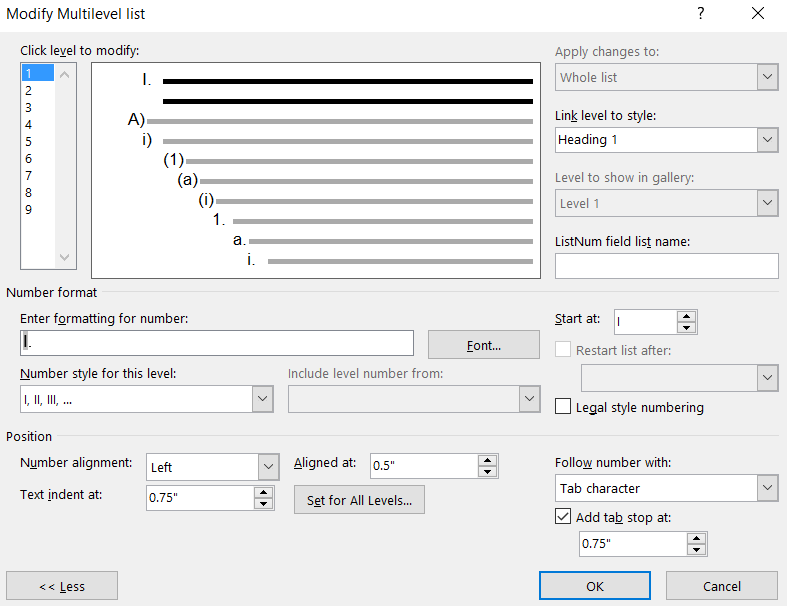Choose level 9 in the level list

(29, 209)
